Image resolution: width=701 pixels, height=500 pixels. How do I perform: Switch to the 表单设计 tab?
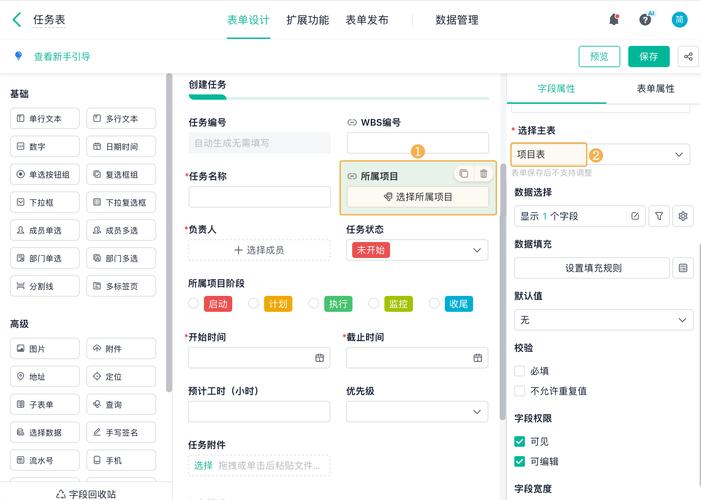248,20
